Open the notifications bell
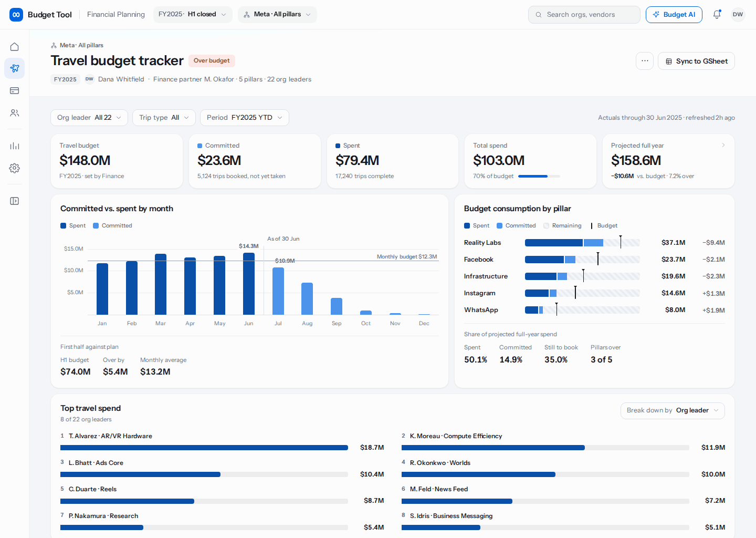 click(717, 15)
